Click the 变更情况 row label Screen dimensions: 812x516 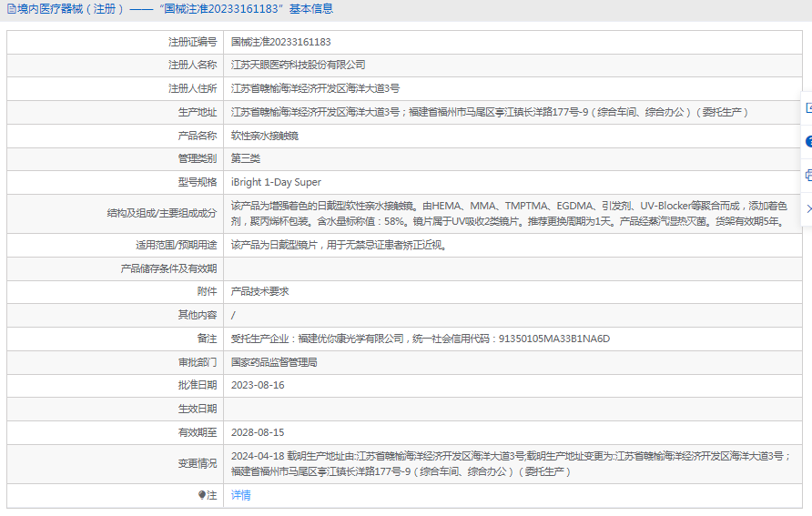click(x=198, y=464)
